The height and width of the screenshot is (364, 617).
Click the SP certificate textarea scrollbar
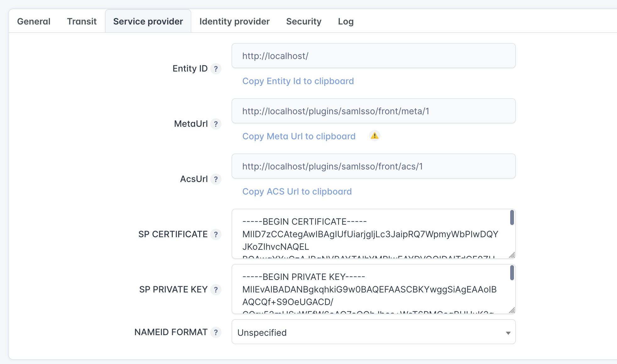pos(512,218)
